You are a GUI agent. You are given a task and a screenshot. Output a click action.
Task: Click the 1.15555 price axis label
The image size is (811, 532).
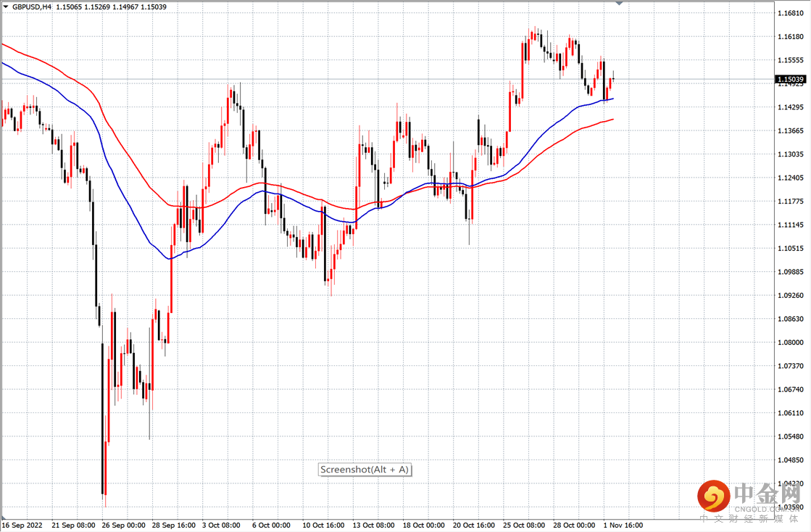click(x=790, y=60)
